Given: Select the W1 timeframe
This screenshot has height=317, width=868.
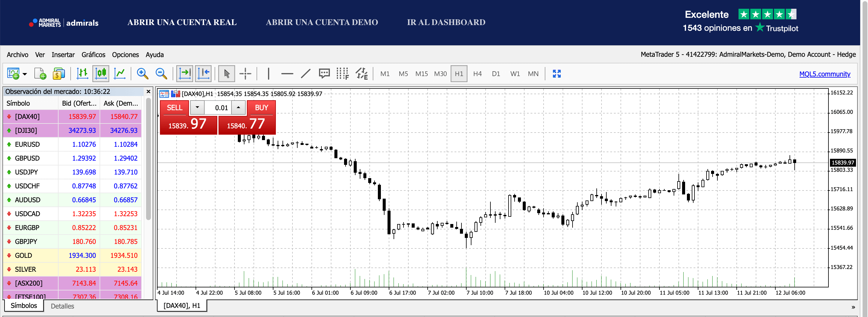Looking at the screenshot, I should 515,74.
